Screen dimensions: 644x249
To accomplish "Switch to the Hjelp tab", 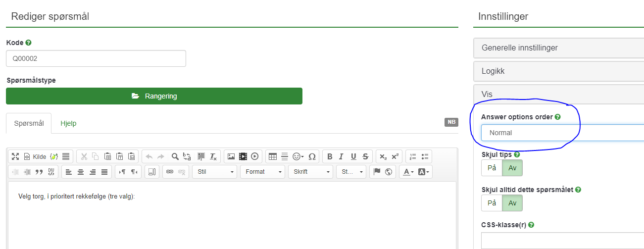I will point(68,123).
